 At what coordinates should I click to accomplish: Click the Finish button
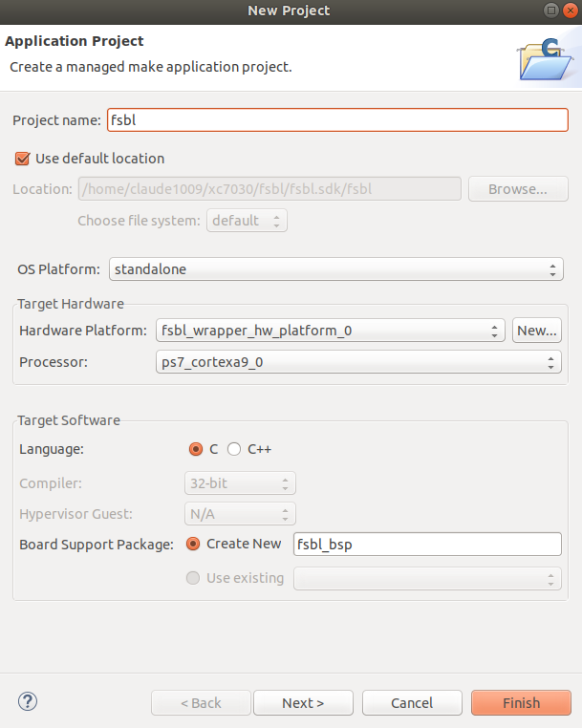pyautogui.click(x=521, y=703)
